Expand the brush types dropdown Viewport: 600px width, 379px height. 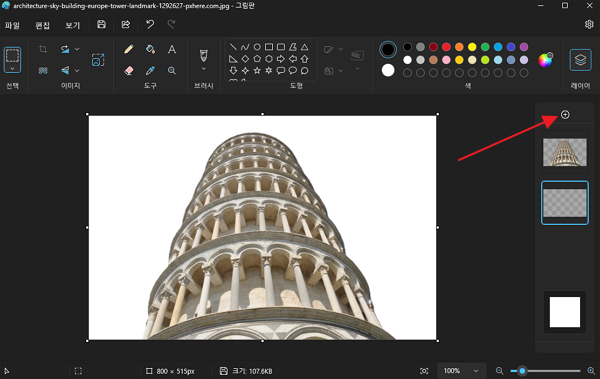(x=204, y=69)
